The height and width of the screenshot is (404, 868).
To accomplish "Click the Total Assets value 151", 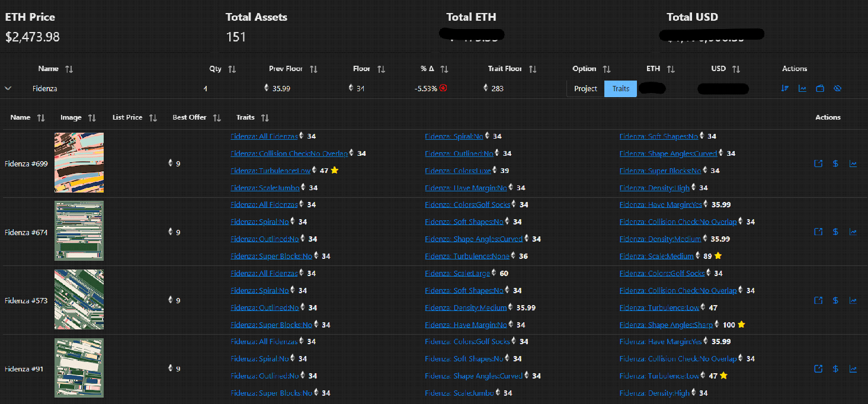I will click(x=236, y=37).
